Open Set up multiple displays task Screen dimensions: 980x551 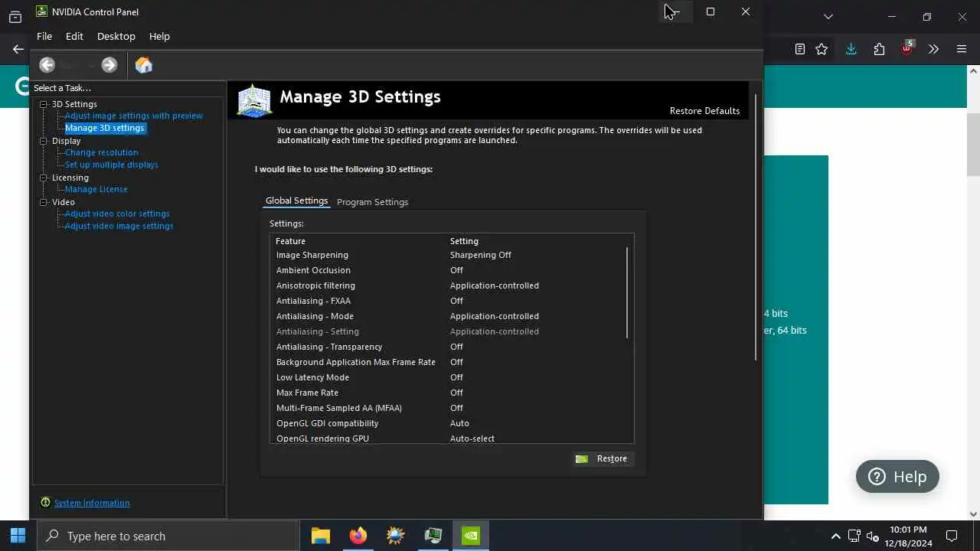(x=112, y=165)
